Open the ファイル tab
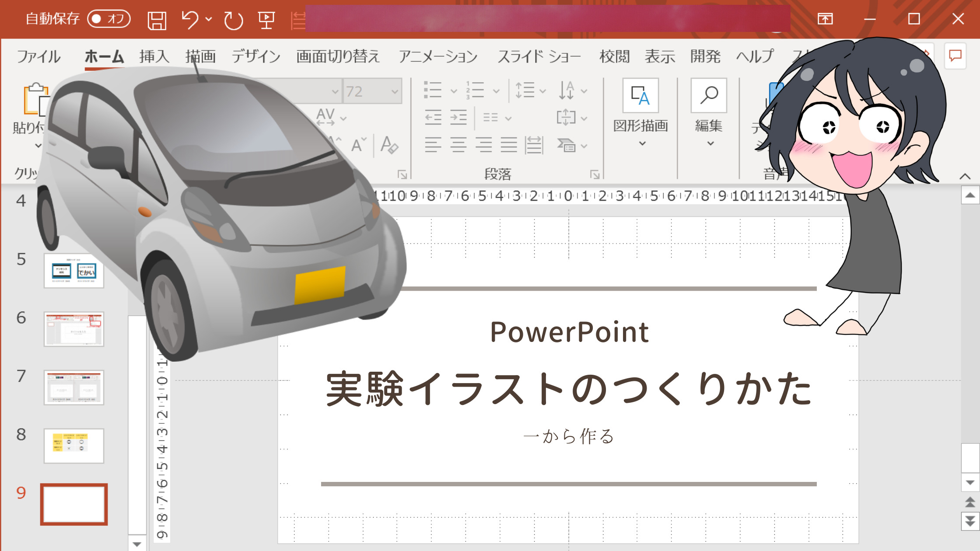 pos(38,56)
